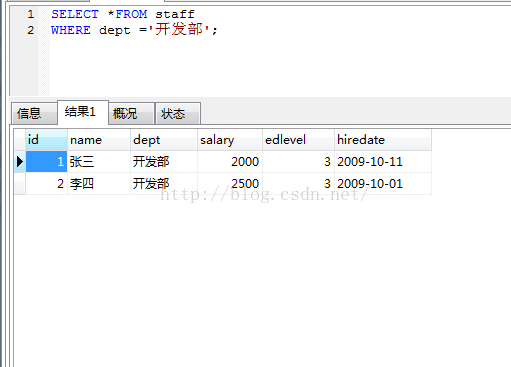Click the SELECT keyword in the query editor
511x367 pixels.
(x=75, y=14)
